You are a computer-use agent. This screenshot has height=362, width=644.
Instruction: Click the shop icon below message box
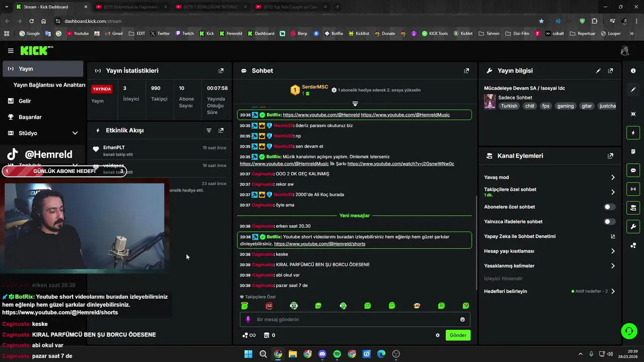266,335
